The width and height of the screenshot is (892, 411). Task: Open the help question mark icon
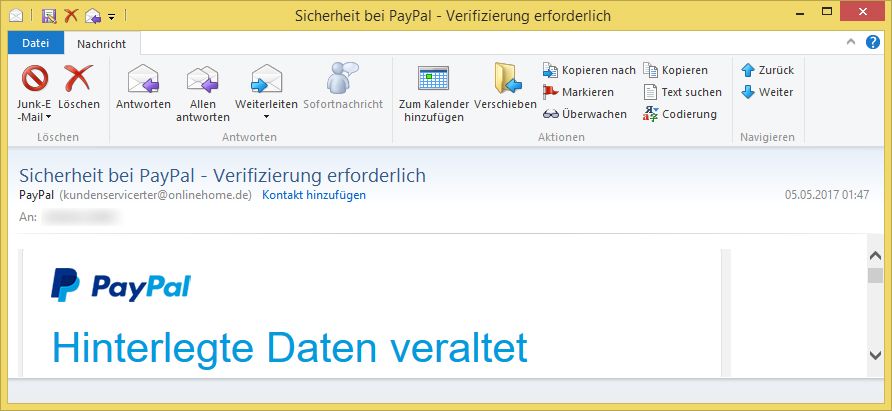(873, 42)
